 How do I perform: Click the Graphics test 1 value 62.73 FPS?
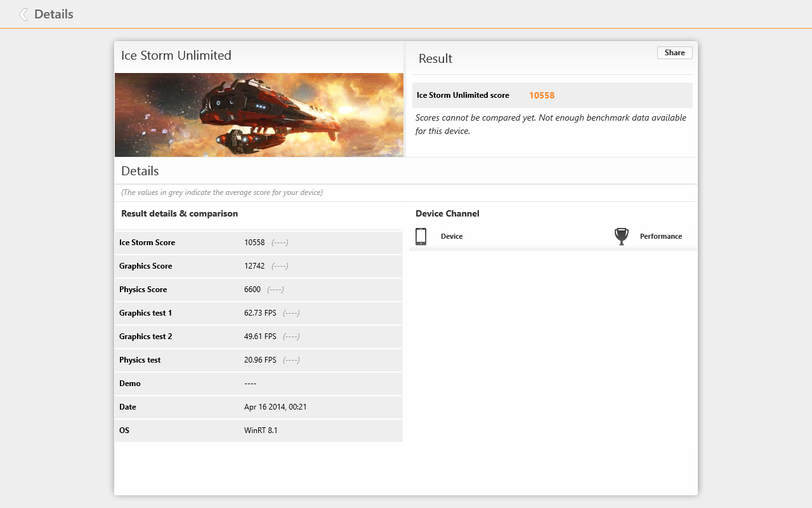click(x=260, y=313)
